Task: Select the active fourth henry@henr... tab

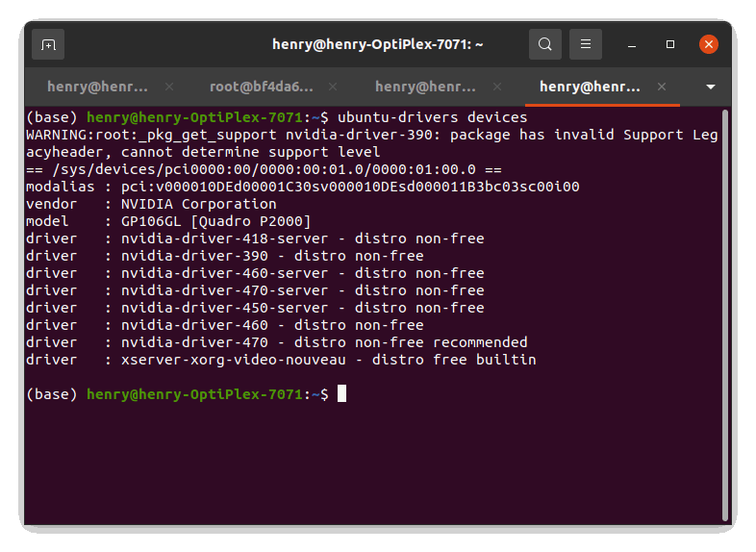Action: click(x=590, y=87)
